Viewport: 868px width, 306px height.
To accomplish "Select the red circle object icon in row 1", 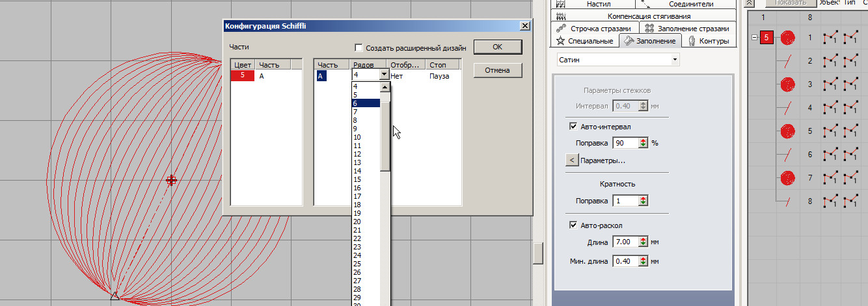I will pos(787,38).
